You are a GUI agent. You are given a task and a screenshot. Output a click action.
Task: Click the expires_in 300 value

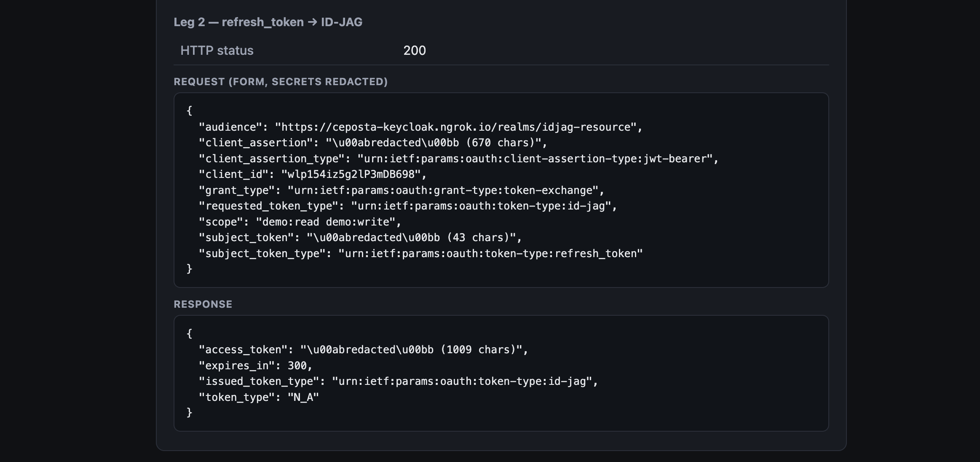pos(297,365)
